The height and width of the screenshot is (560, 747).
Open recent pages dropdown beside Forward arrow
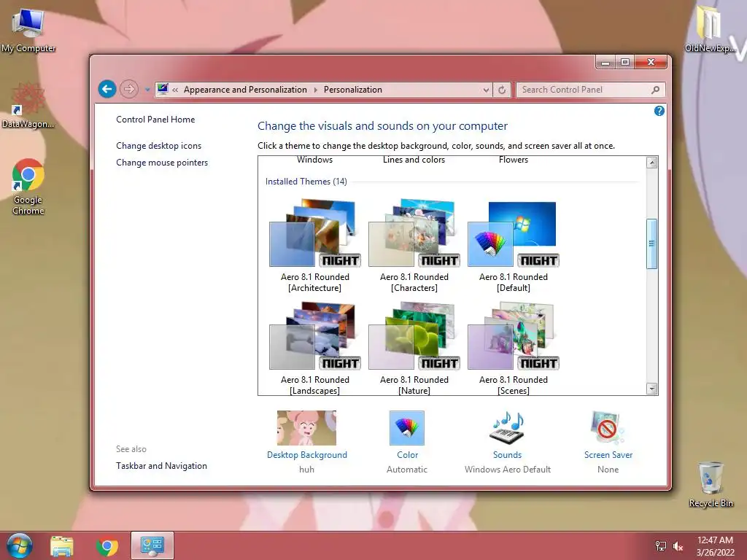click(x=147, y=90)
